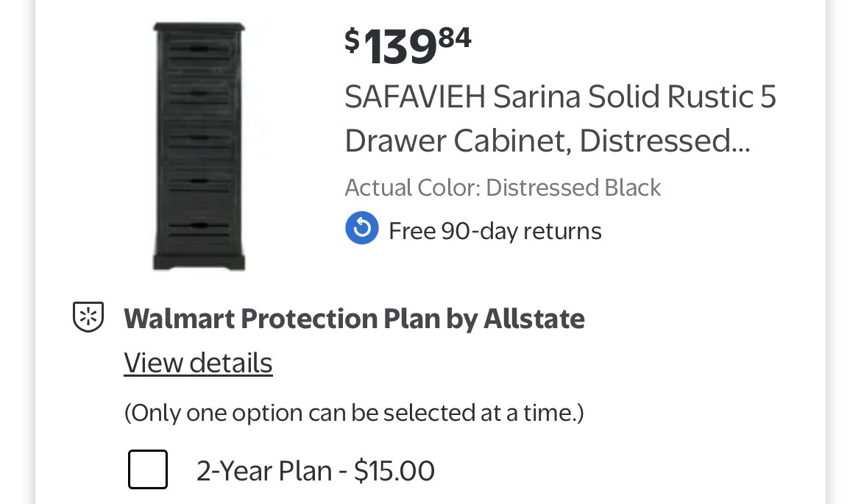This screenshot has height=504, width=861.
Task: Click the SAFAVIEH Sarina cabinet product title
Action: coord(560,118)
